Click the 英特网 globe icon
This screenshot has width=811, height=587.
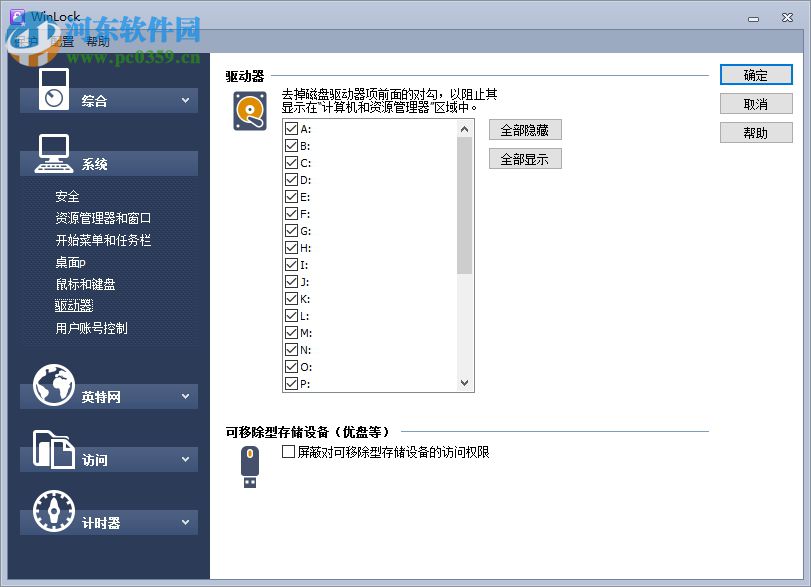tap(52, 385)
